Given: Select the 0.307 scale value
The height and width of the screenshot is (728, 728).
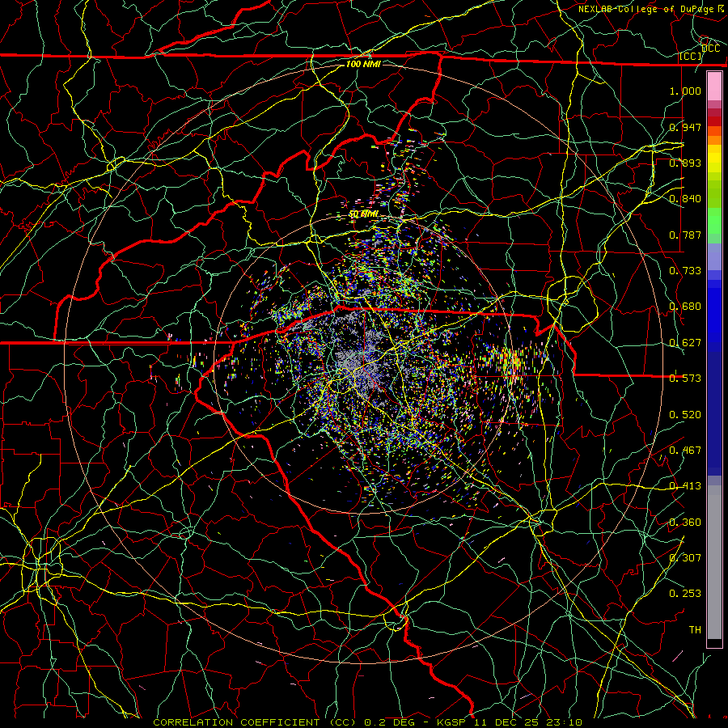Looking at the screenshot, I should 685,557.
